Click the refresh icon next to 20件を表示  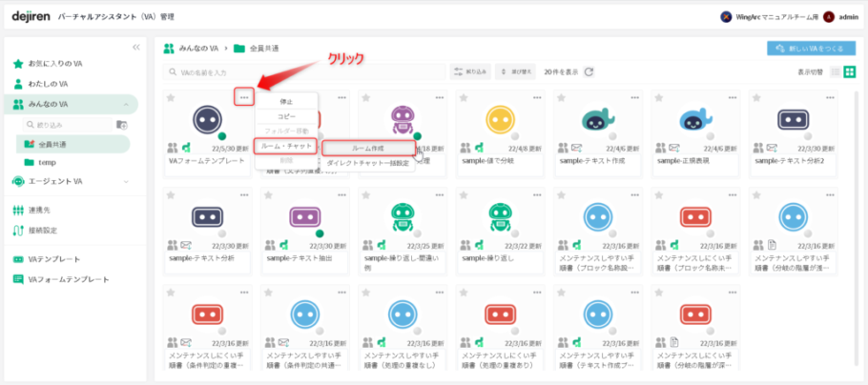point(589,71)
